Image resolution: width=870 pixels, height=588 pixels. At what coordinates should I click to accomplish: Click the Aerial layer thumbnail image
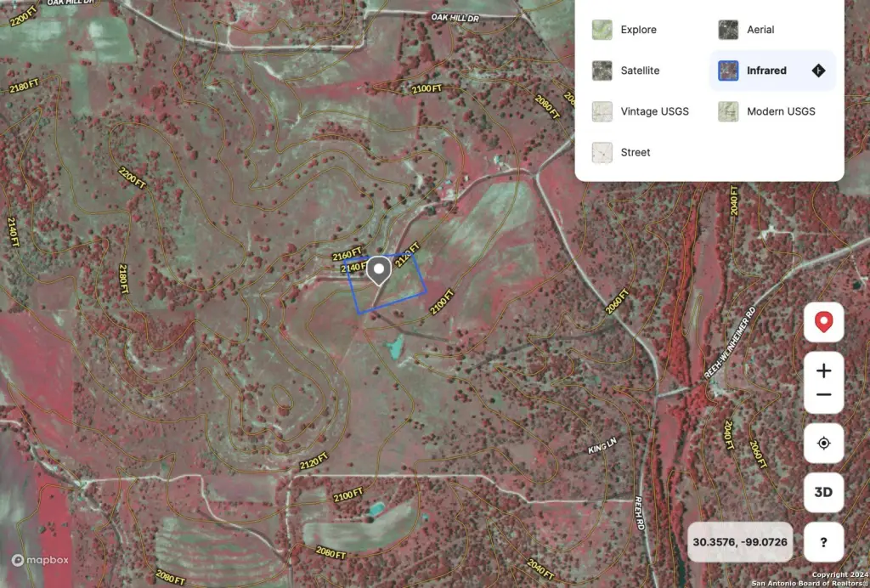[x=728, y=30]
